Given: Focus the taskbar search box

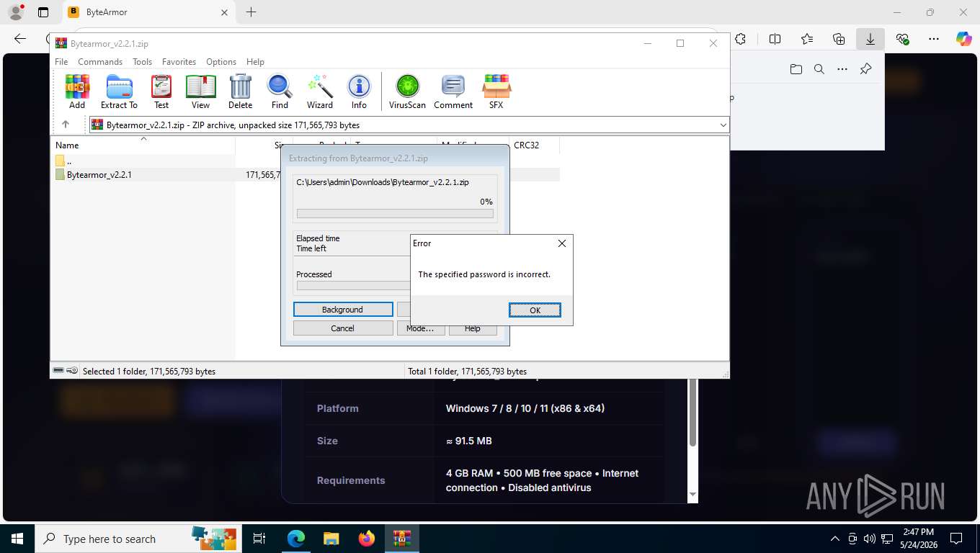Looking at the screenshot, I should tap(137, 539).
